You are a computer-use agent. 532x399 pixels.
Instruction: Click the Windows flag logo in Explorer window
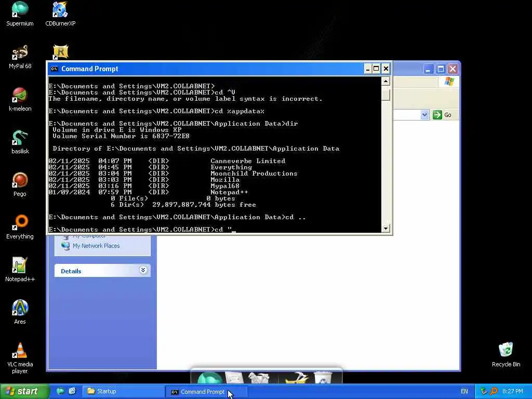449,82
